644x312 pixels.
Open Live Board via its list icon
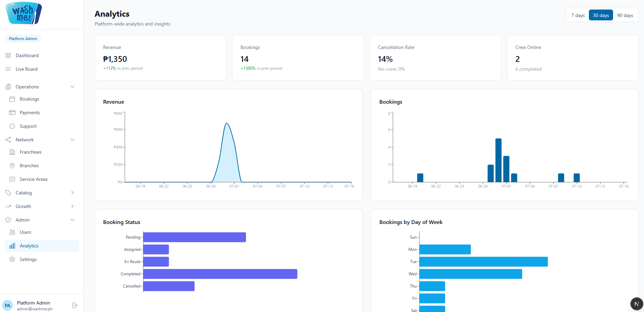(x=8, y=69)
